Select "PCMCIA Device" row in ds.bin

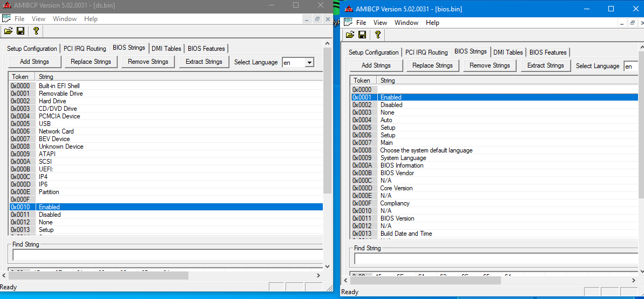pos(166,116)
